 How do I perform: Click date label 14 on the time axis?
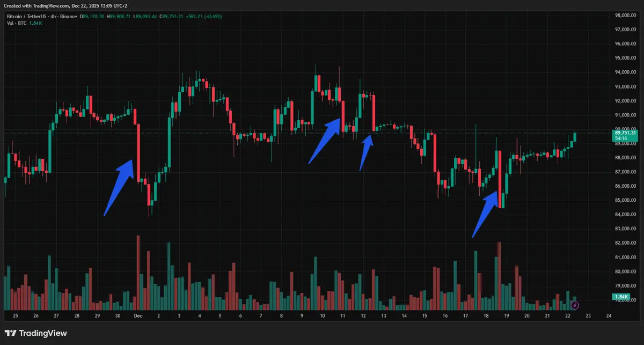(x=404, y=316)
